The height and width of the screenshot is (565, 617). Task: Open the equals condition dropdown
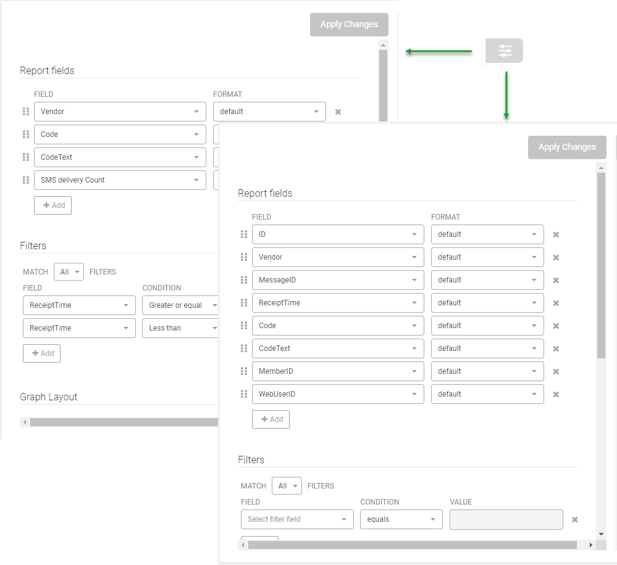click(401, 519)
